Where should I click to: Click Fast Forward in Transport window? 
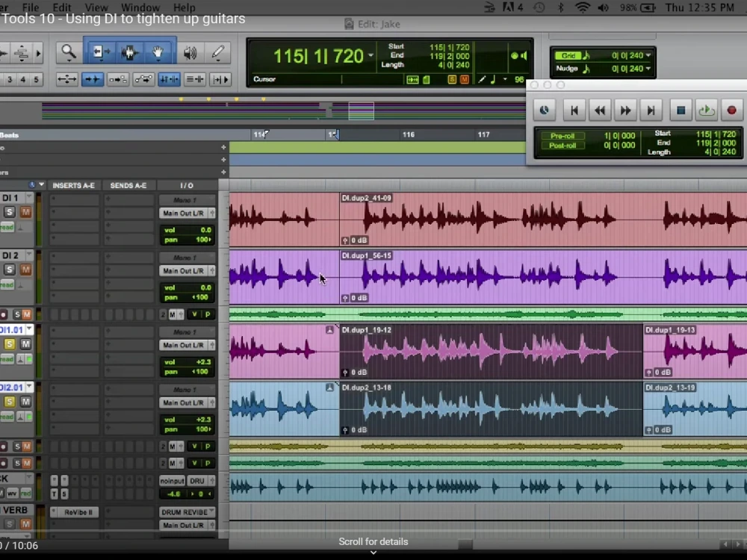(x=625, y=111)
